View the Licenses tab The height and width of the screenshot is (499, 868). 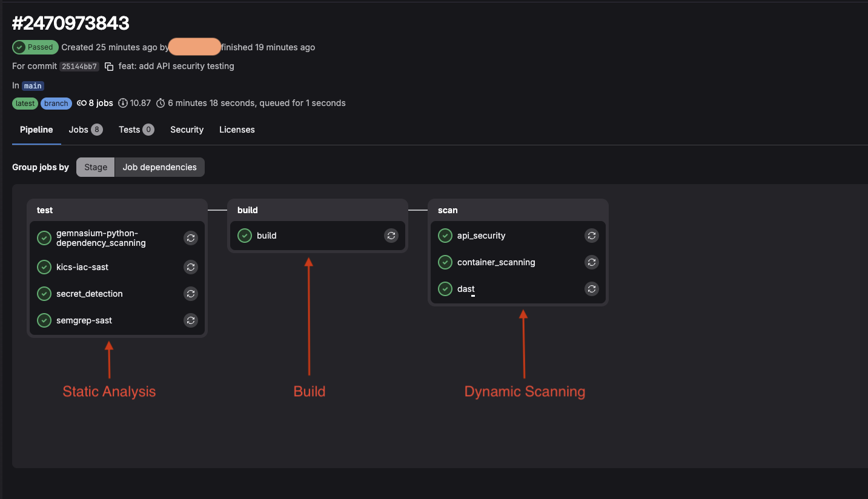coord(236,130)
